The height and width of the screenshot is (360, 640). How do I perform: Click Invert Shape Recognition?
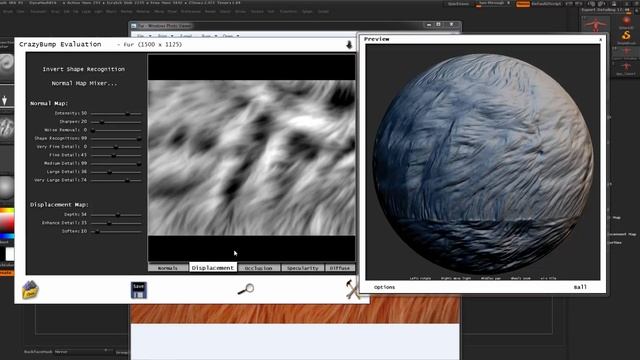(x=84, y=69)
